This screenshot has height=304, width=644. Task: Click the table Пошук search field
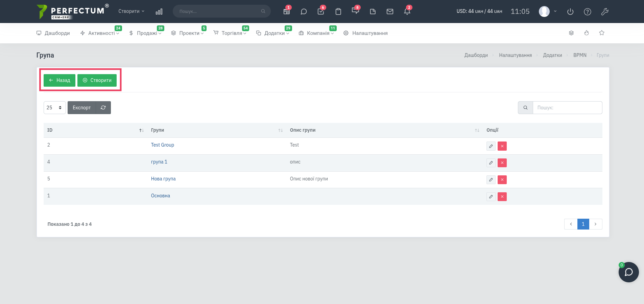click(x=567, y=108)
